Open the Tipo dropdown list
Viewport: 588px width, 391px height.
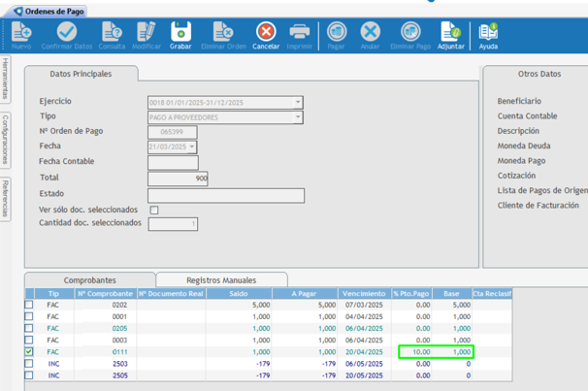[297, 117]
